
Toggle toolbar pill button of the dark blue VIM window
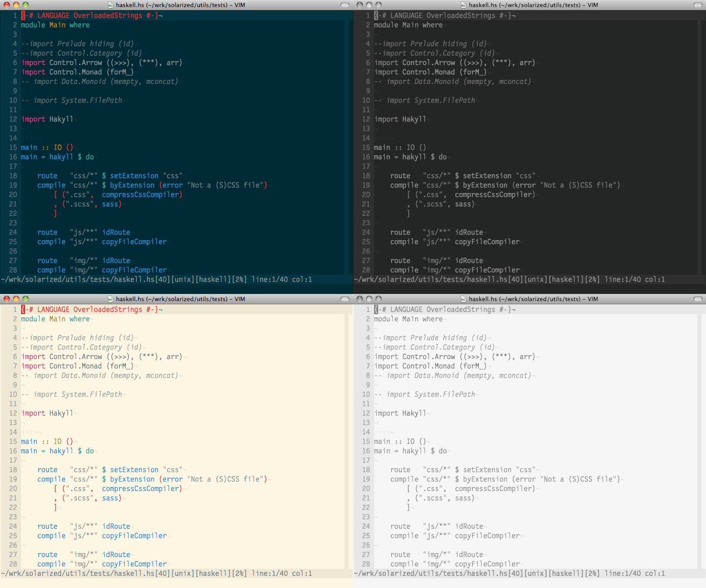[345, 5]
